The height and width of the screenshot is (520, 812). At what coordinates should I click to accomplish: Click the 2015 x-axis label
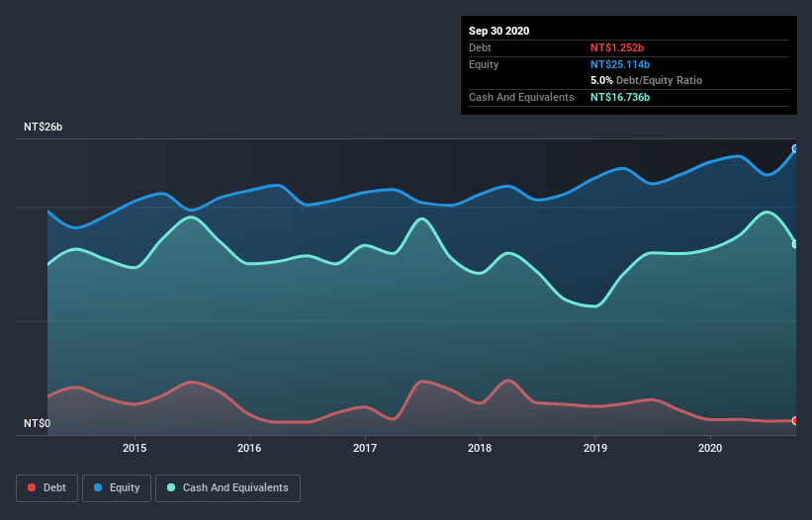[x=135, y=448]
